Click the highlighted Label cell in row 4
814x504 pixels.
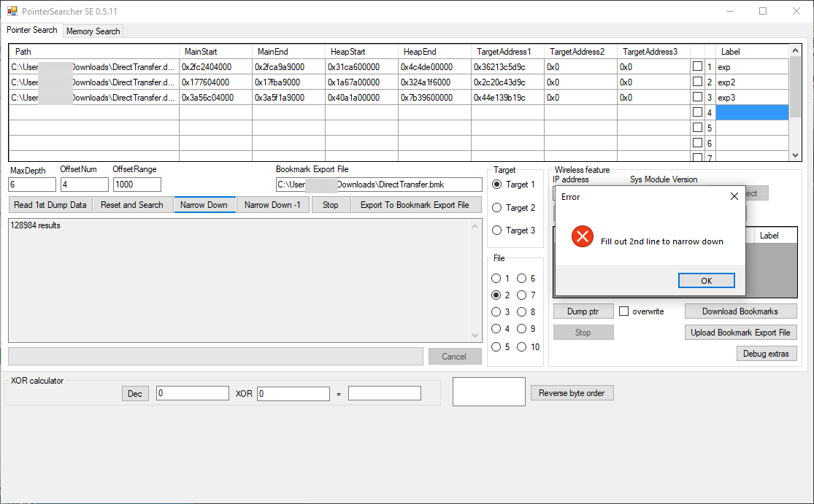[x=752, y=112]
